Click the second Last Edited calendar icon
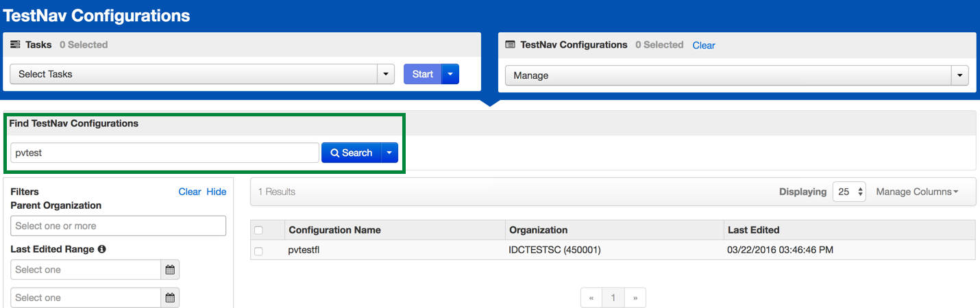980x308 pixels. [x=170, y=298]
